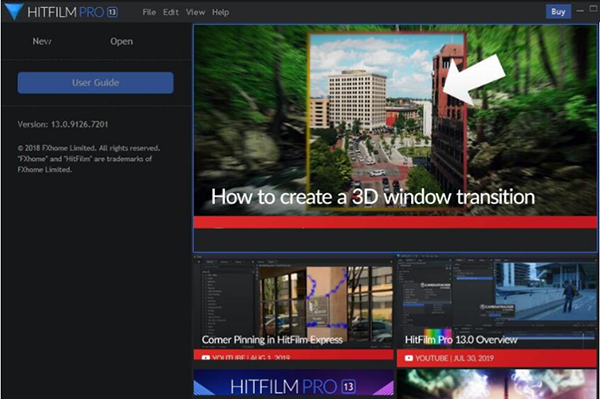Open the File menu
The height and width of the screenshot is (399, 600).
149,12
